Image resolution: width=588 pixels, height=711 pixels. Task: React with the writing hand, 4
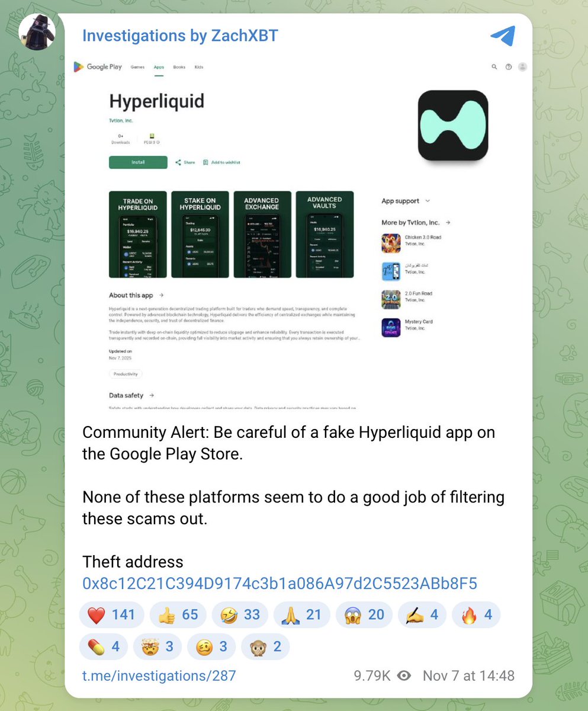coord(422,614)
